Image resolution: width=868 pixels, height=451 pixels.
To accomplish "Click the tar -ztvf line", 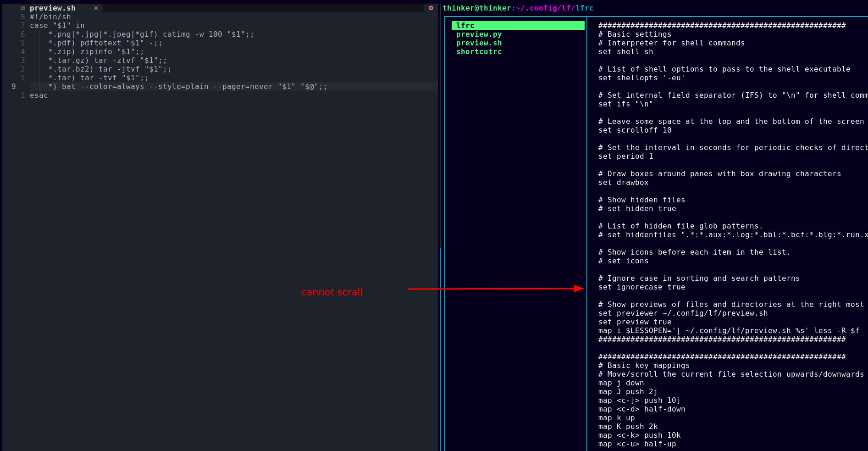I will click(107, 60).
